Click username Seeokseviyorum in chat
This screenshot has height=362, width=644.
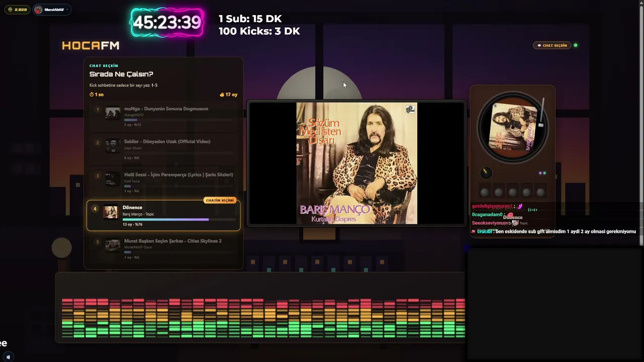[x=490, y=223]
